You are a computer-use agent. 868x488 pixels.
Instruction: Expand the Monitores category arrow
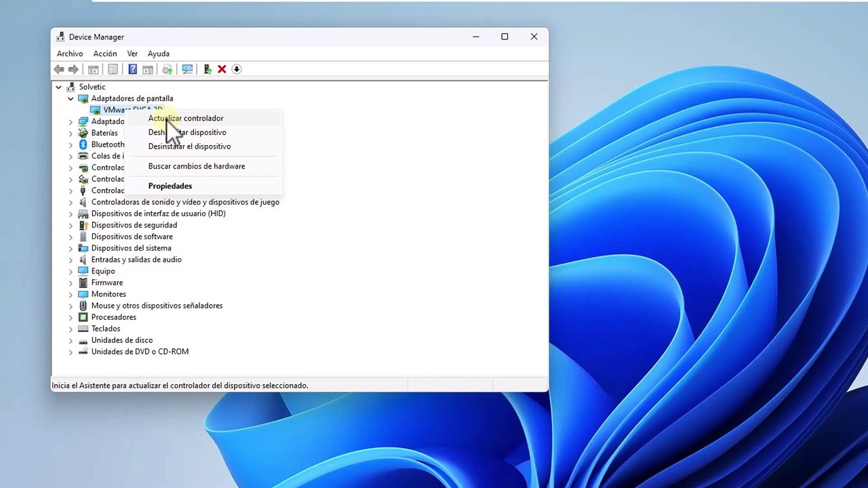(71, 294)
